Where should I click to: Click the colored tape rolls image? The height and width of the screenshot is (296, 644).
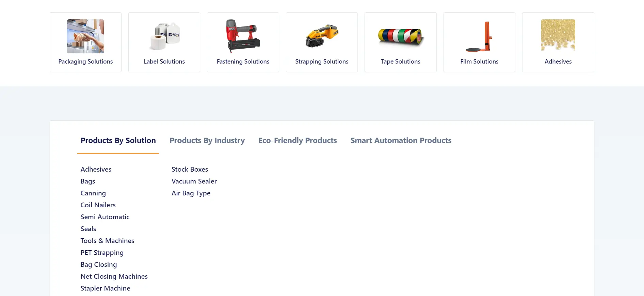(x=401, y=36)
